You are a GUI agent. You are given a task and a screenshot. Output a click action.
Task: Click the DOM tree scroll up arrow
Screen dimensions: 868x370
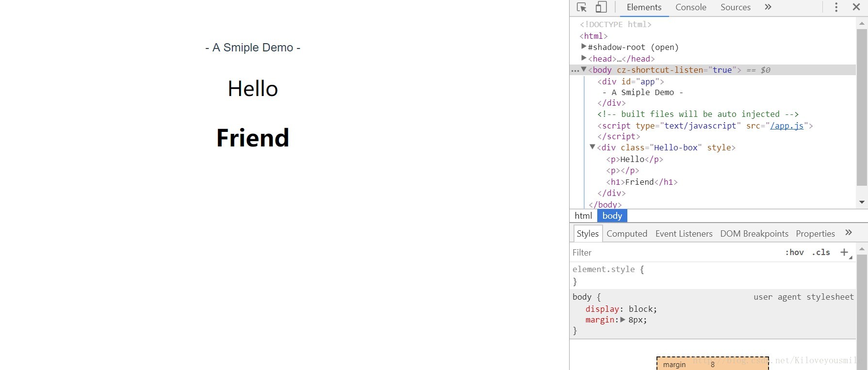862,23
